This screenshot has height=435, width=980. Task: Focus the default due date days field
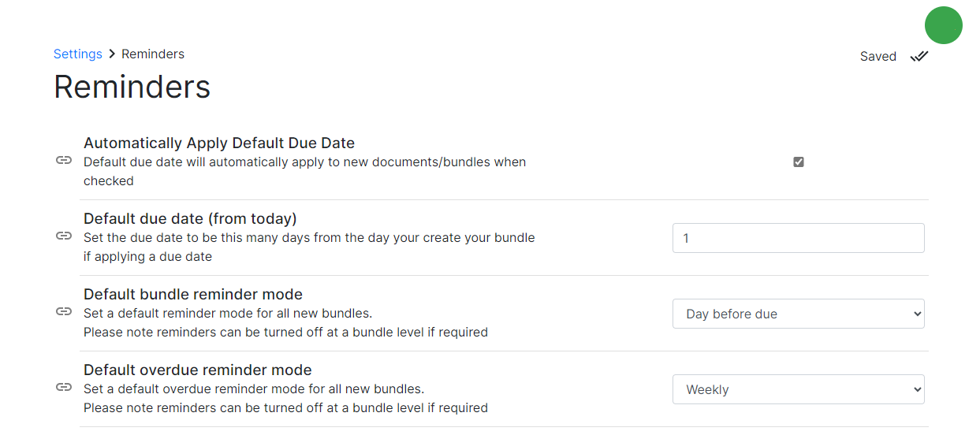[798, 238]
